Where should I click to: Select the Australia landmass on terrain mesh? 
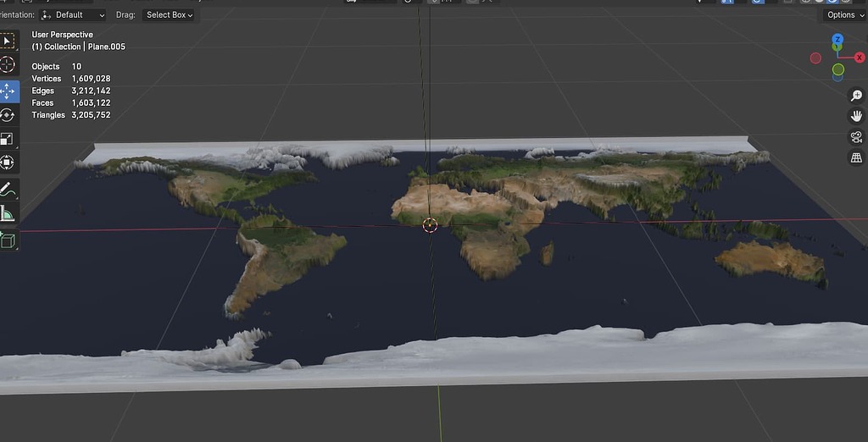point(770,261)
